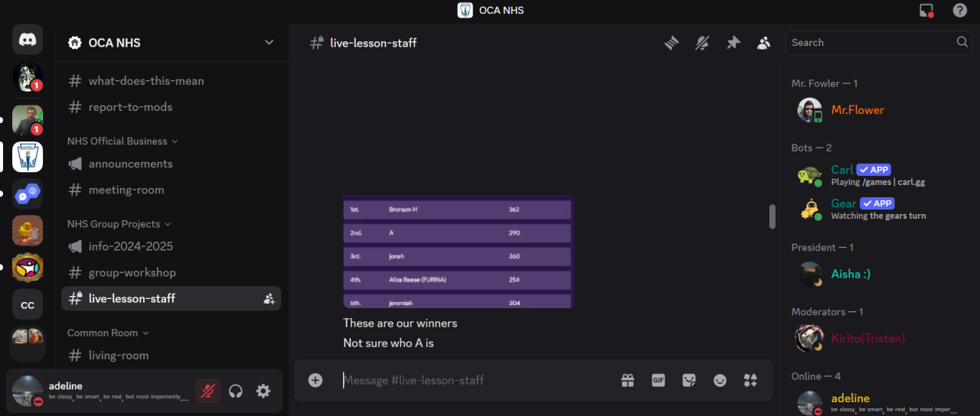Screen dimensions: 980x416
Task: Open Discord home direct messages
Action: pos(28,39)
